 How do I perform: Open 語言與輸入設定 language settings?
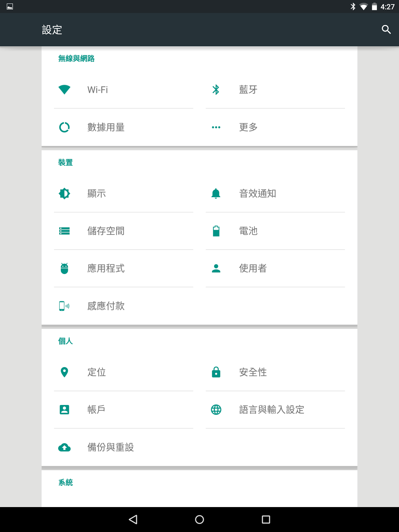[x=271, y=410]
